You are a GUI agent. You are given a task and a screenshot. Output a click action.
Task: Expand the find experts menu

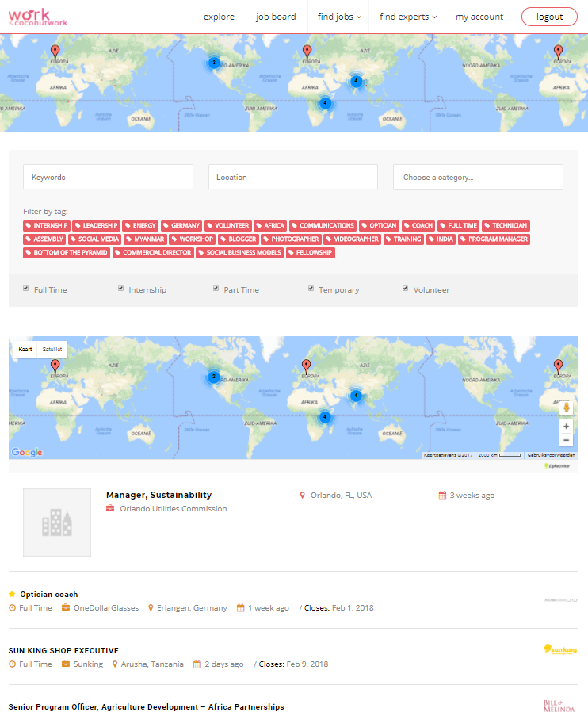(x=408, y=17)
